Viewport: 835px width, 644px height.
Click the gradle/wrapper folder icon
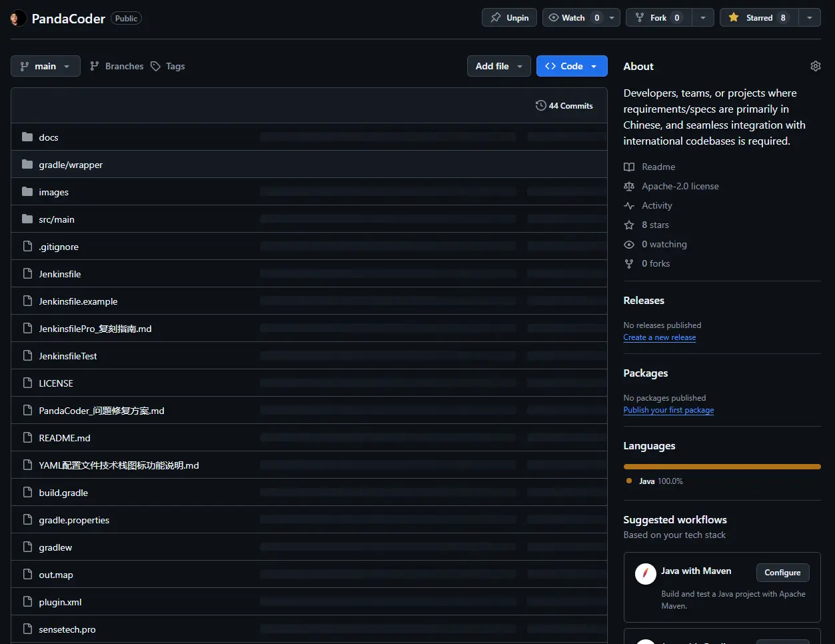coord(27,164)
